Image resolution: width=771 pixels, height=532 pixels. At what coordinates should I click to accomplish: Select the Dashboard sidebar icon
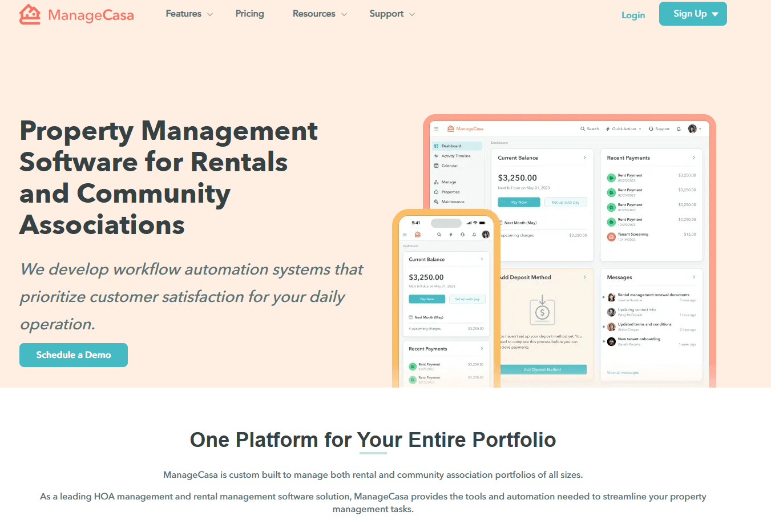point(437,146)
